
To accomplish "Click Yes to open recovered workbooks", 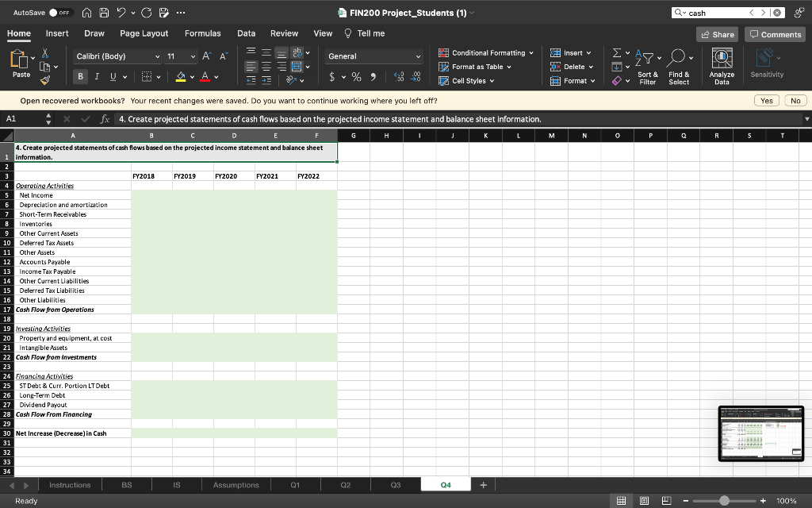I will tap(767, 101).
